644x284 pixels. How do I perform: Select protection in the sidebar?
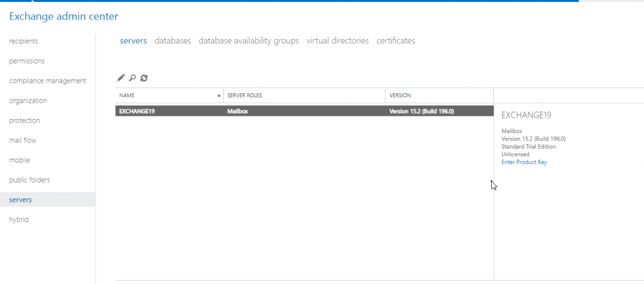point(25,120)
